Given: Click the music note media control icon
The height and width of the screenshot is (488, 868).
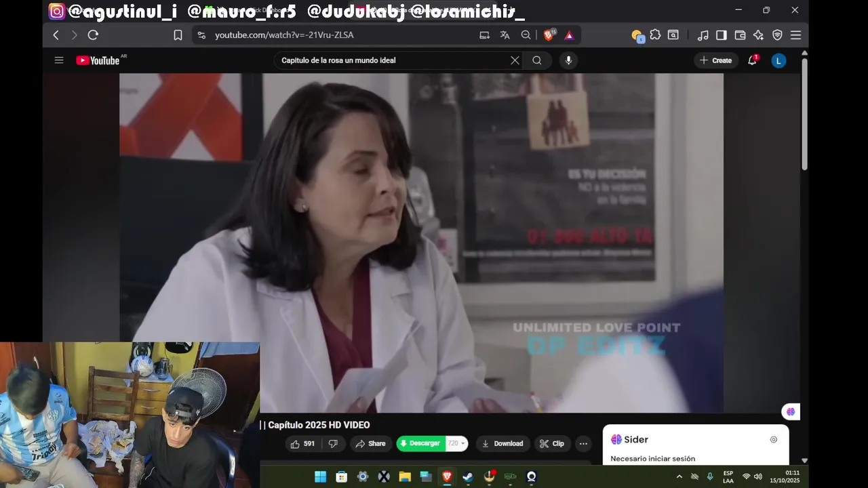Looking at the screenshot, I should point(703,35).
